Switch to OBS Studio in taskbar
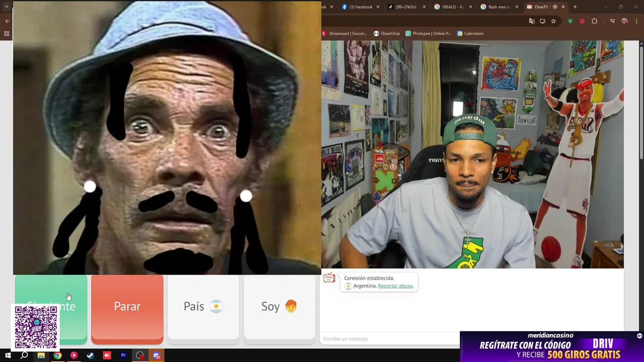 click(x=140, y=355)
